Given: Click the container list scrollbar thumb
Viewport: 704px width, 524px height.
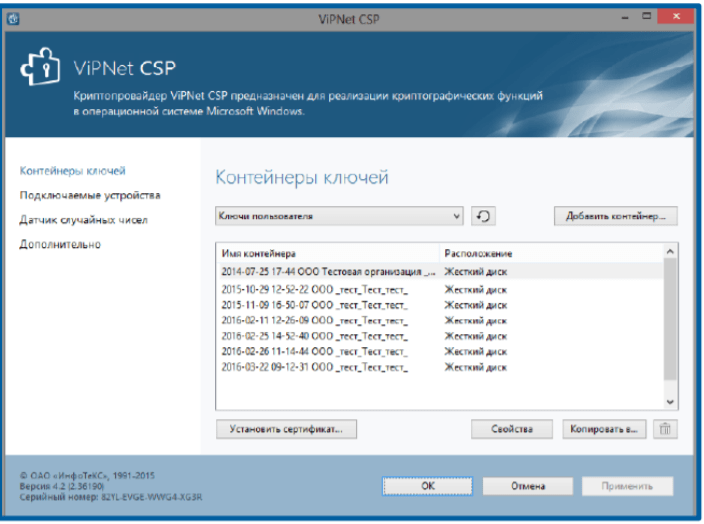Looking at the screenshot, I should tap(670, 319).
